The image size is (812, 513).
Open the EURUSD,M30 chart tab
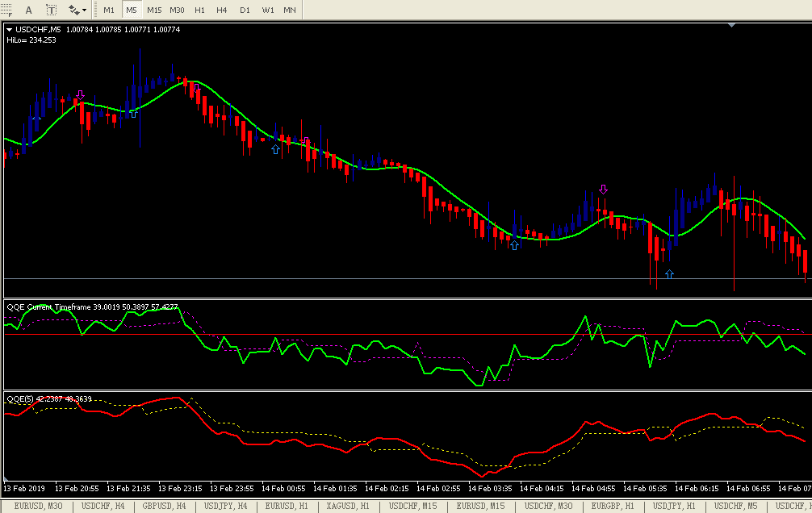(x=38, y=507)
